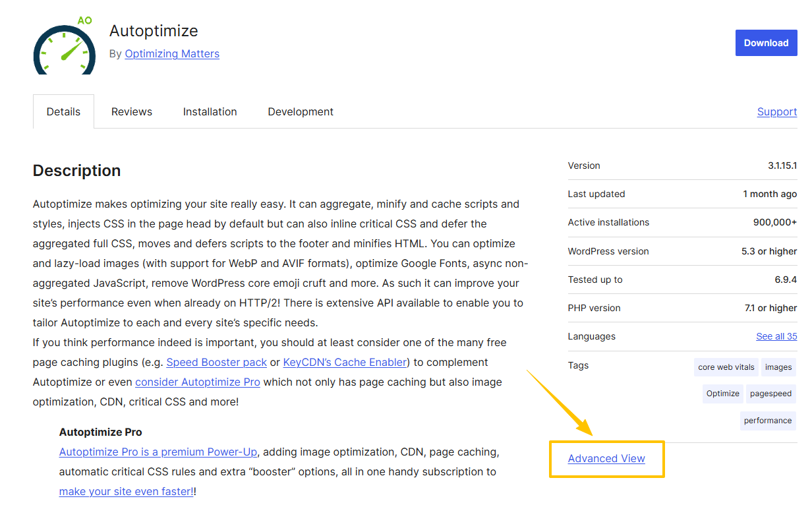Open KeyCDN's Cache Enabler link
812x505 pixels.
pyautogui.click(x=345, y=362)
